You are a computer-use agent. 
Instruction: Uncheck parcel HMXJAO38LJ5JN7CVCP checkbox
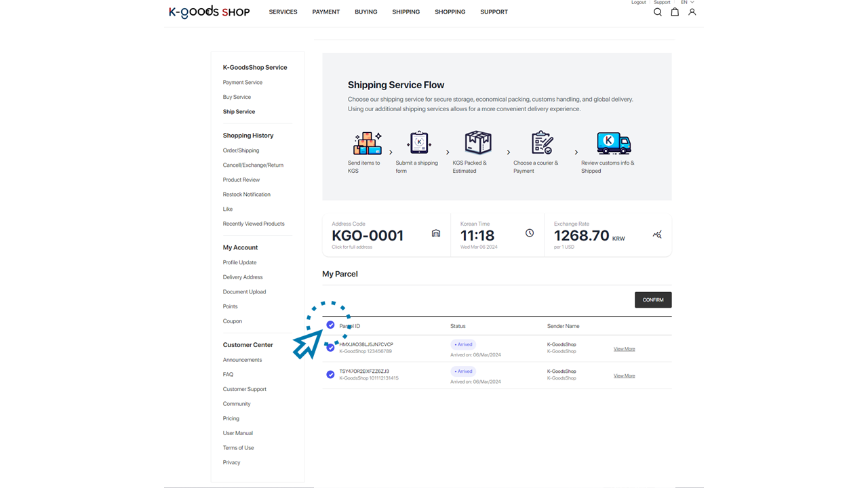tap(330, 348)
